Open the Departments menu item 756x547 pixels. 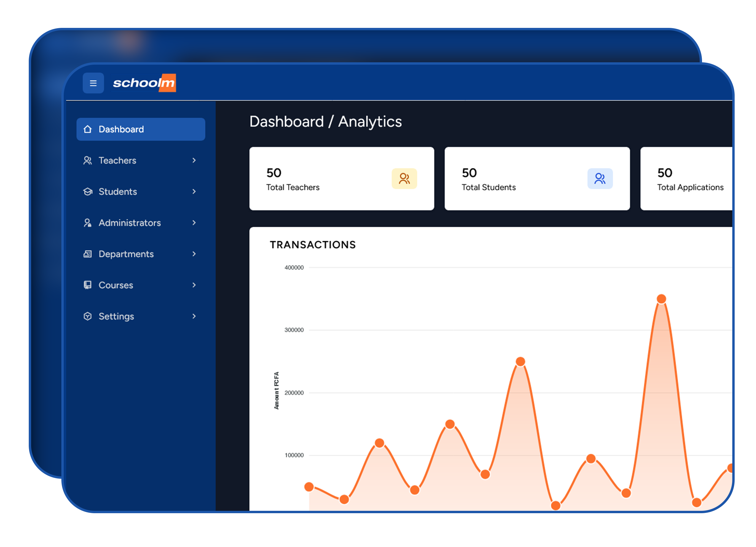(x=126, y=254)
